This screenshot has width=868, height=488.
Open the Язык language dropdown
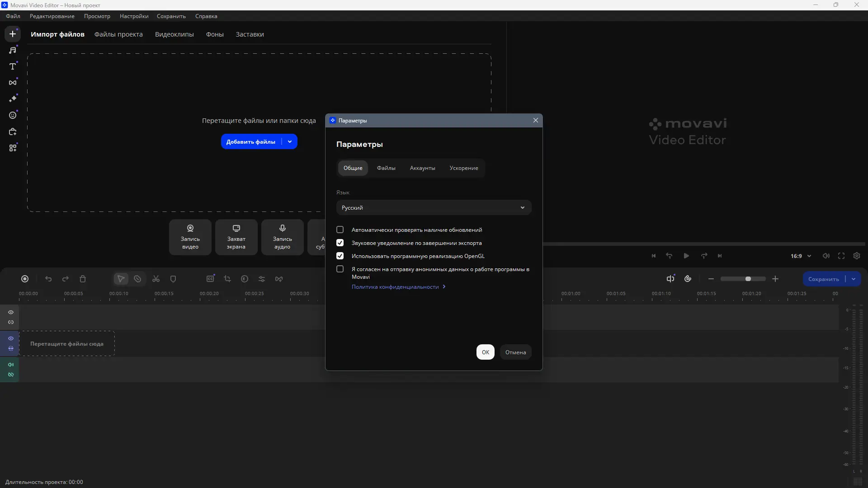(x=433, y=207)
